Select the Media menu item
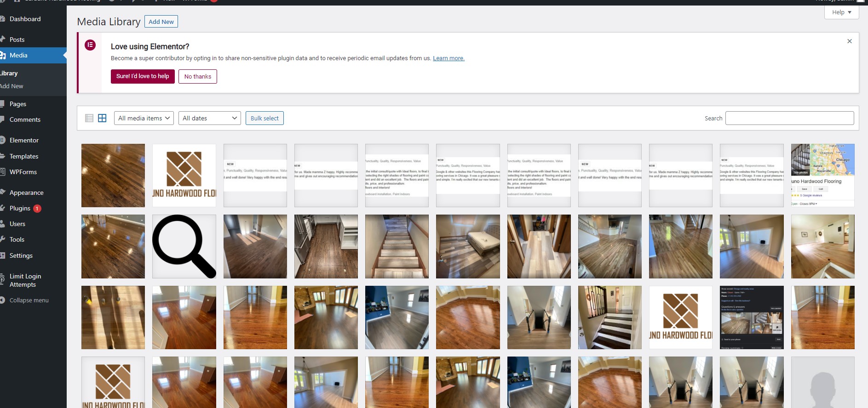Viewport: 868px width, 408px height. click(33, 55)
